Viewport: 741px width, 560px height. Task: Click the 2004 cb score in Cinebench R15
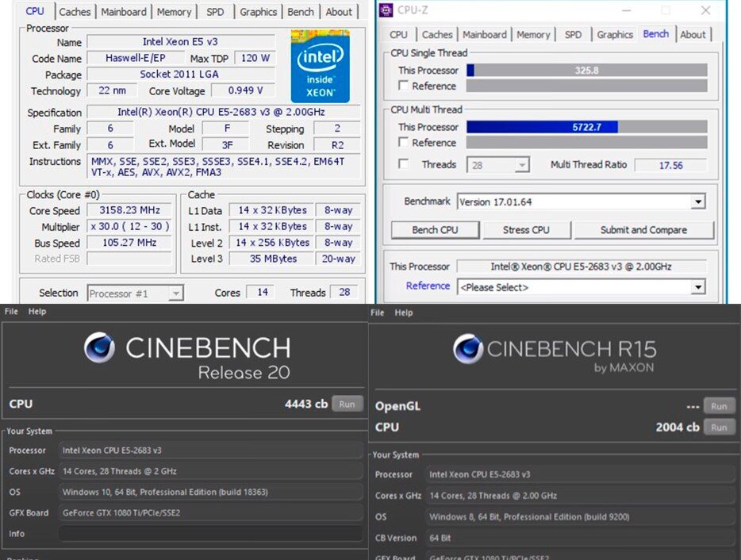pos(678,428)
